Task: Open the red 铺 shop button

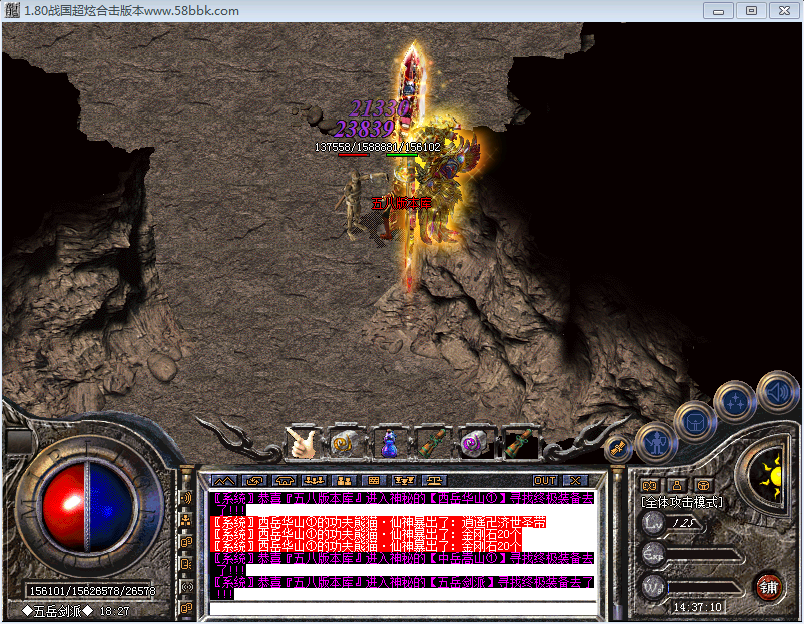Action: pyautogui.click(x=768, y=587)
